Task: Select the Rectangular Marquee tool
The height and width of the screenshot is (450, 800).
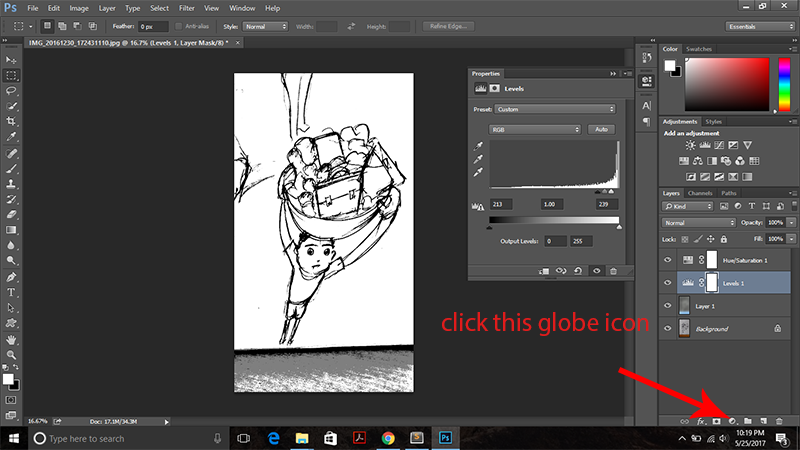Action: point(11,76)
